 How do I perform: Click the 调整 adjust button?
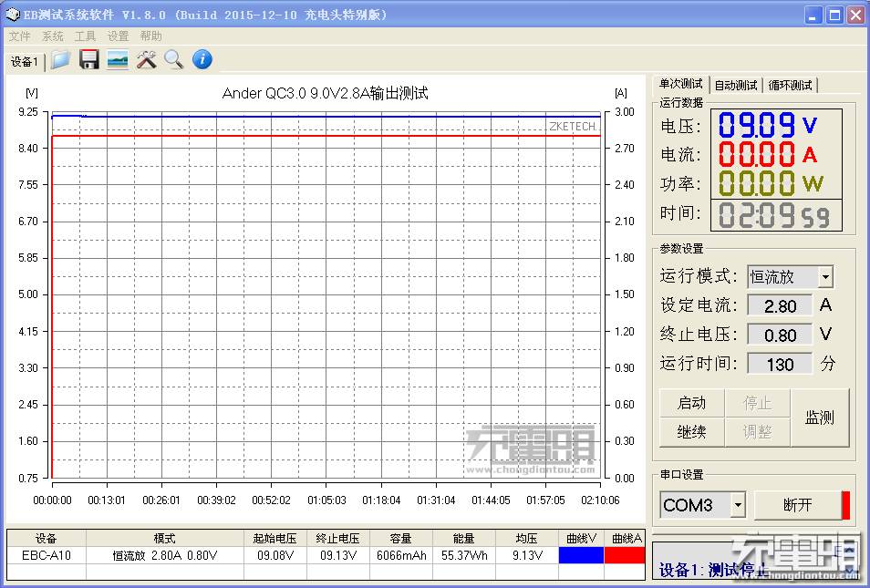pos(757,431)
